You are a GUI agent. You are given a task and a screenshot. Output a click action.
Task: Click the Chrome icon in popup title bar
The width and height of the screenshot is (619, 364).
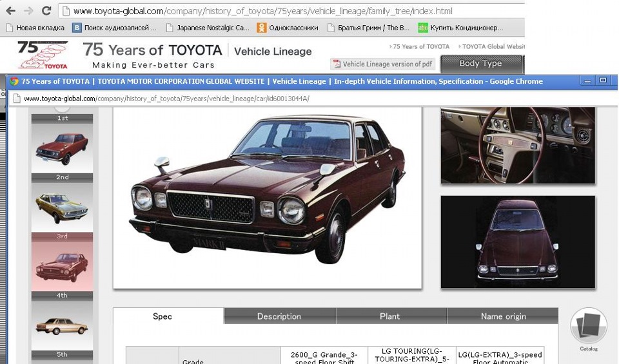pyautogui.click(x=14, y=81)
